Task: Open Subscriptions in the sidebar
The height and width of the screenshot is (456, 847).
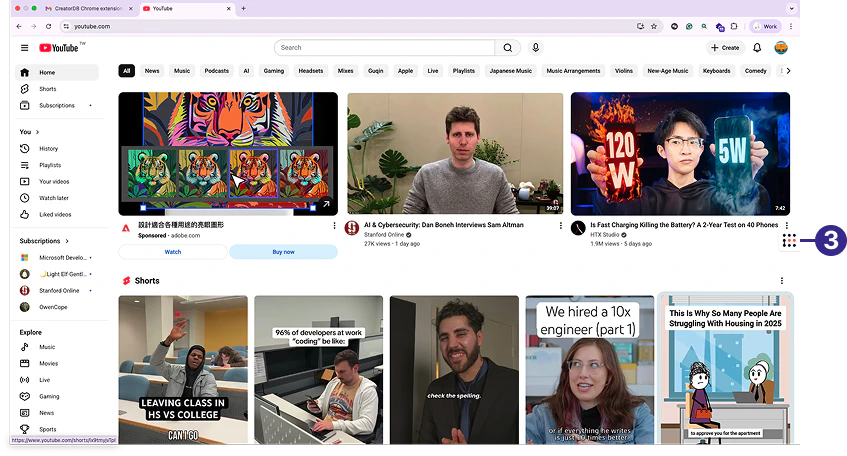Action: point(56,105)
